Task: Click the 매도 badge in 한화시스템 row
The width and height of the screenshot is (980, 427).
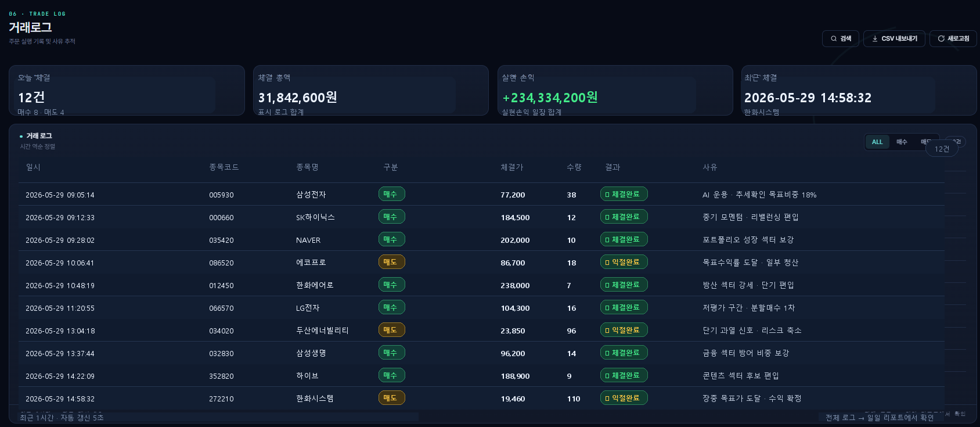Action: click(392, 398)
